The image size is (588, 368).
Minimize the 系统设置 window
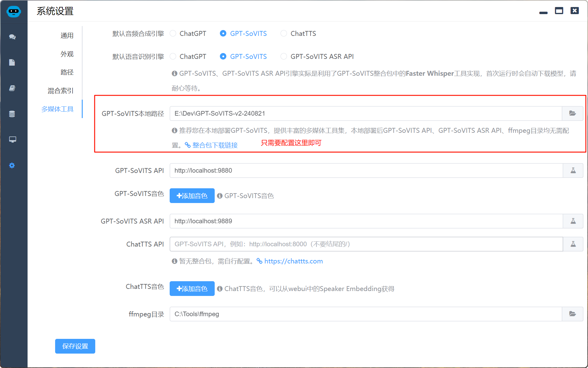pyautogui.click(x=543, y=13)
